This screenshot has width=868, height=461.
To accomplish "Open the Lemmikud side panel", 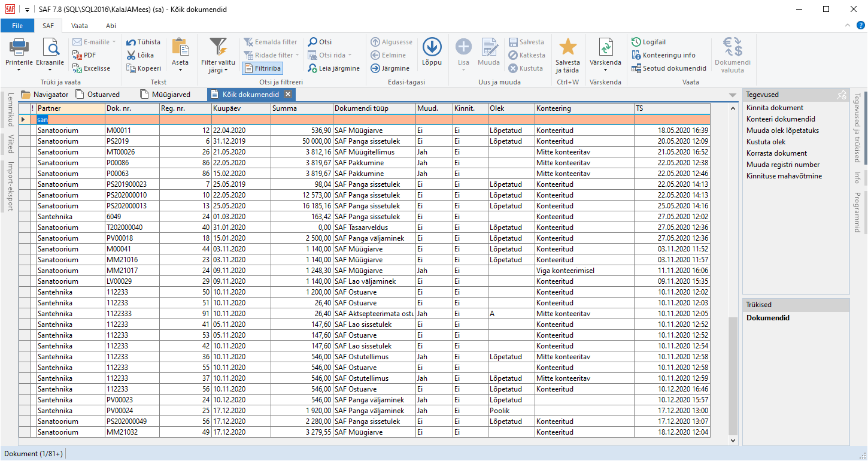I will tap(10, 109).
